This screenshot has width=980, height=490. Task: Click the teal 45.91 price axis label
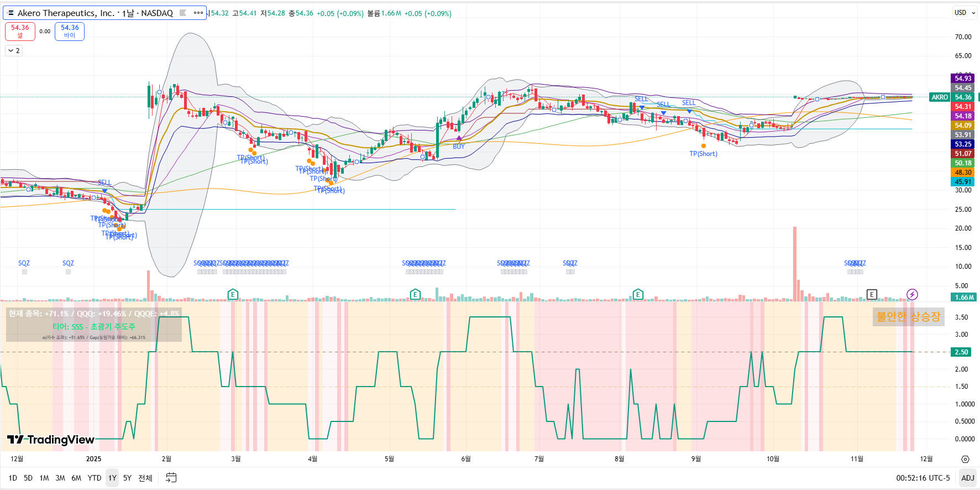tap(963, 182)
